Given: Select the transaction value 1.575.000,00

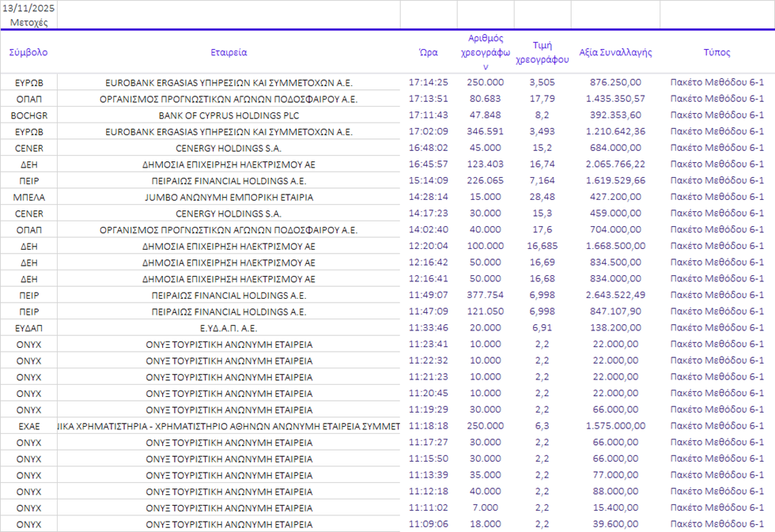Looking at the screenshot, I should click(x=615, y=426).
